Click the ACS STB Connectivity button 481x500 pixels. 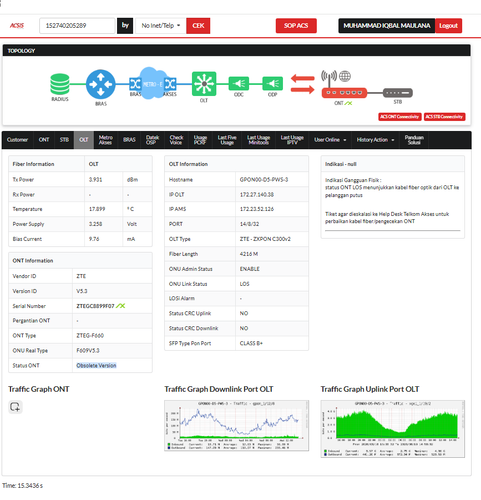coord(444,117)
